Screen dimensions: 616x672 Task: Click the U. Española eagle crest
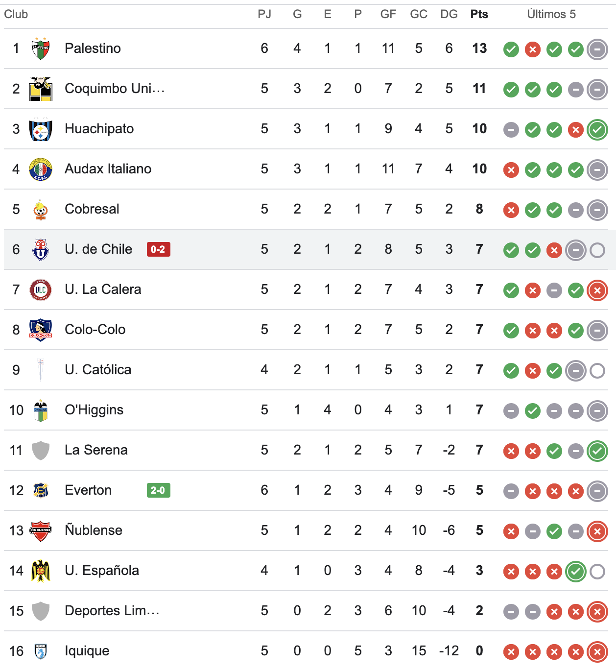point(41,571)
